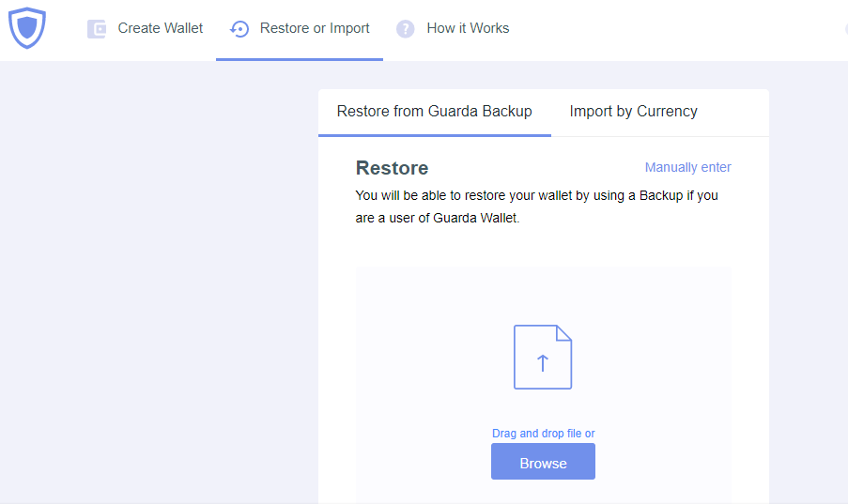This screenshot has width=848, height=504.
Task: Click the Manually enter link
Action: 688,168
